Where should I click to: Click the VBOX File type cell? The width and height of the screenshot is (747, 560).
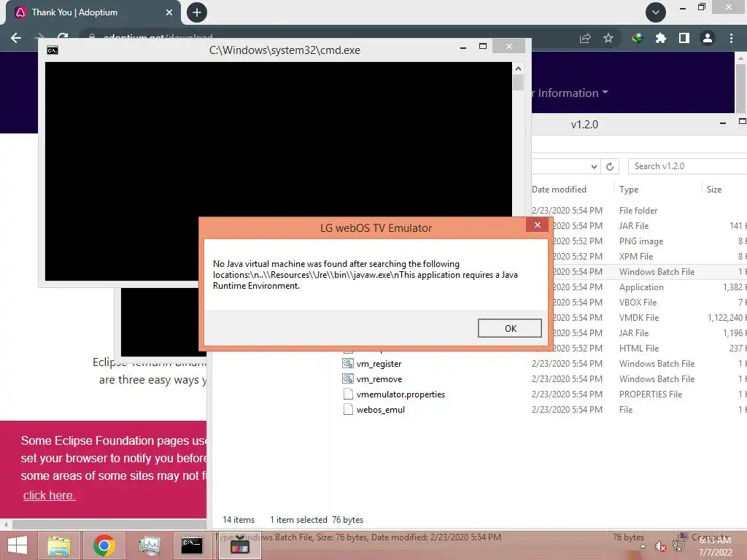tap(638, 303)
